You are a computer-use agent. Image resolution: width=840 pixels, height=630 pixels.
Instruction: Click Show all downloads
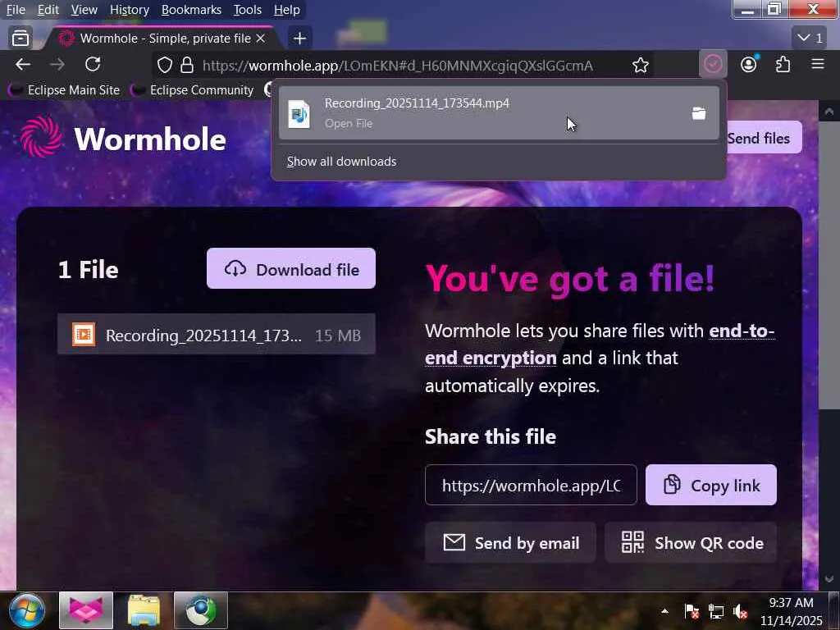(341, 162)
